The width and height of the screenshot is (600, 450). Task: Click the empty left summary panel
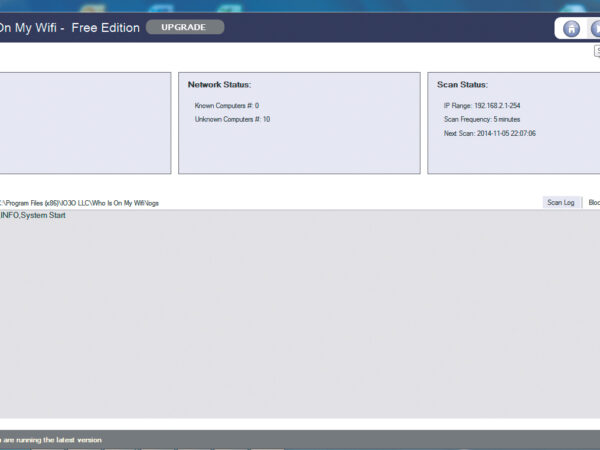pyautogui.click(x=85, y=122)
